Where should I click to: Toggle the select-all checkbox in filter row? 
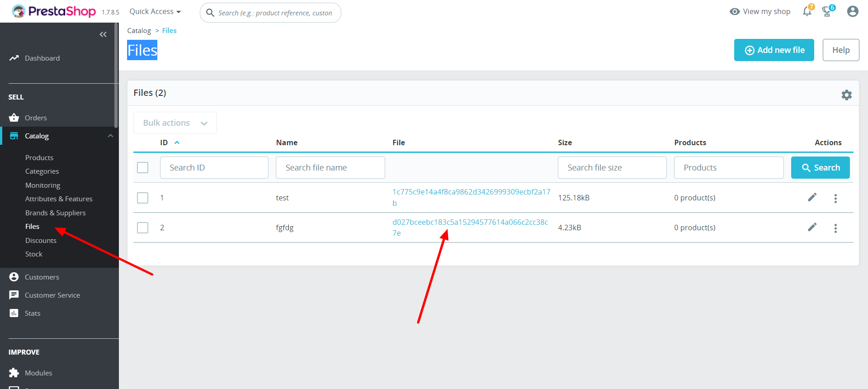[142, 167]
